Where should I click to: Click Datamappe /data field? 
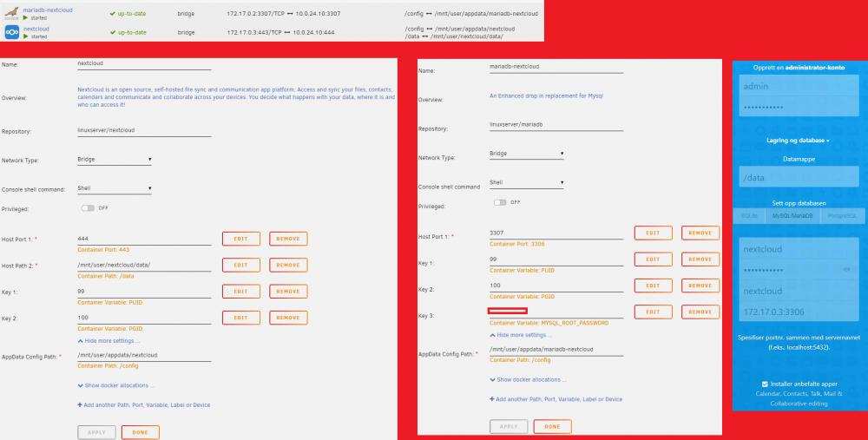click(x=799, y=178)
